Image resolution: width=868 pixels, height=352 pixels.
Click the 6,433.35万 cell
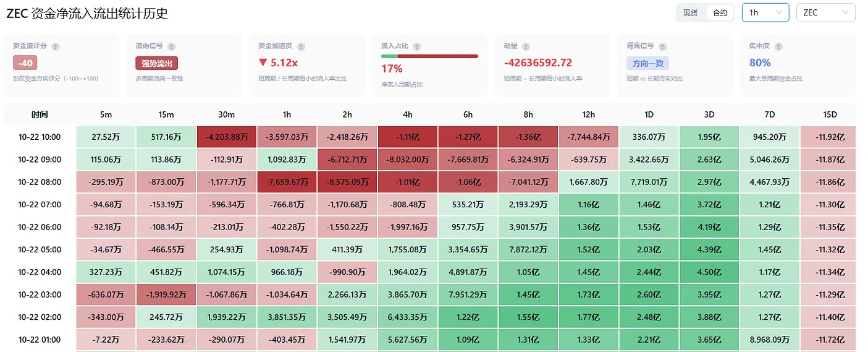pyautogui.click(x=407, y=317)
